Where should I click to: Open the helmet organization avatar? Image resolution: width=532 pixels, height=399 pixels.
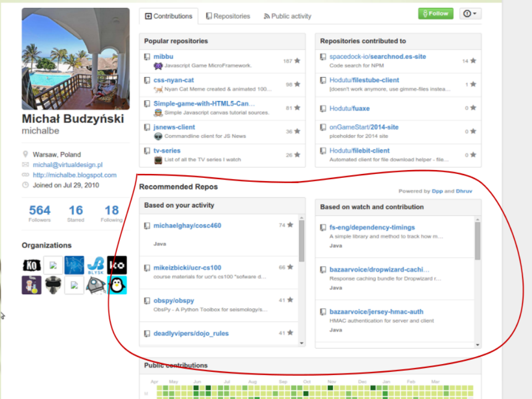tap(53, 285)
